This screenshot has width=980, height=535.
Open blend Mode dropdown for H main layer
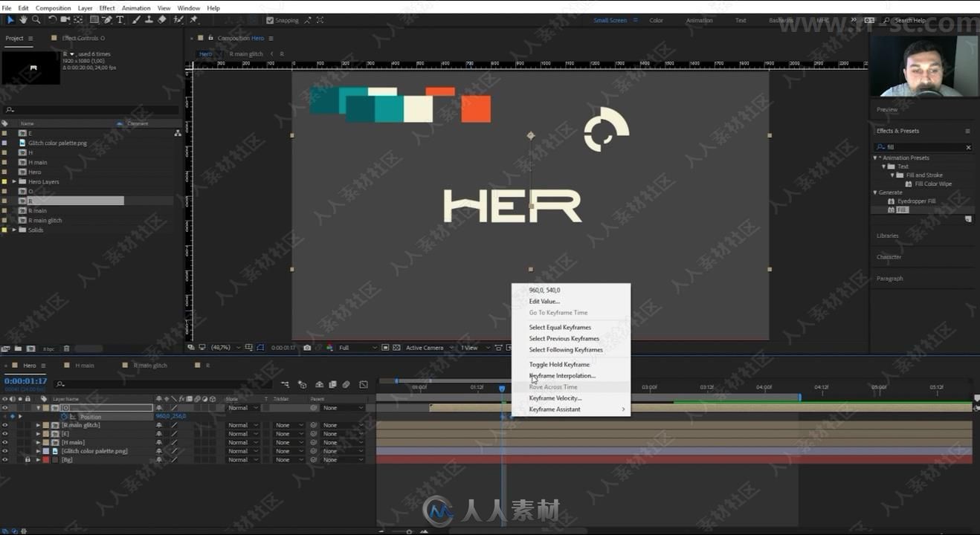[243, 442]
